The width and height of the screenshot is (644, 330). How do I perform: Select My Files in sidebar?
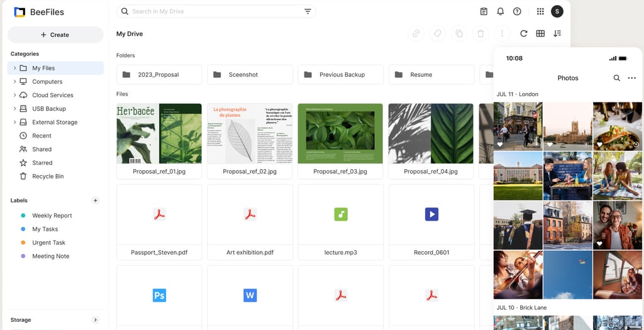(55, 68)
